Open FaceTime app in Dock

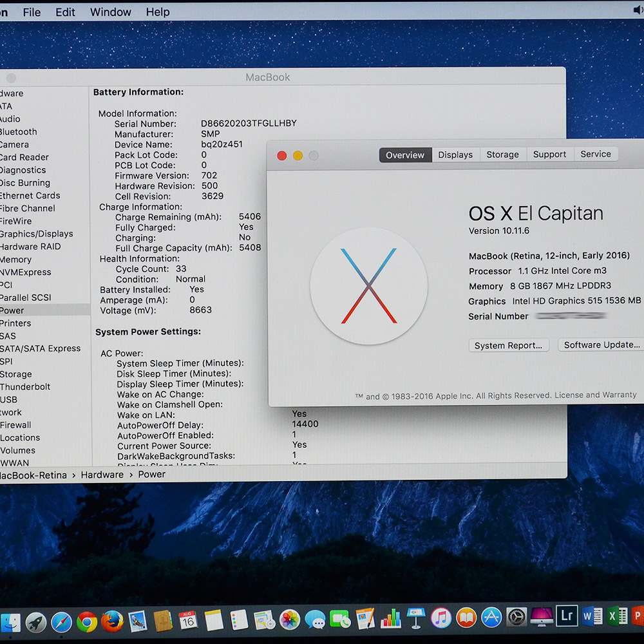340,619
